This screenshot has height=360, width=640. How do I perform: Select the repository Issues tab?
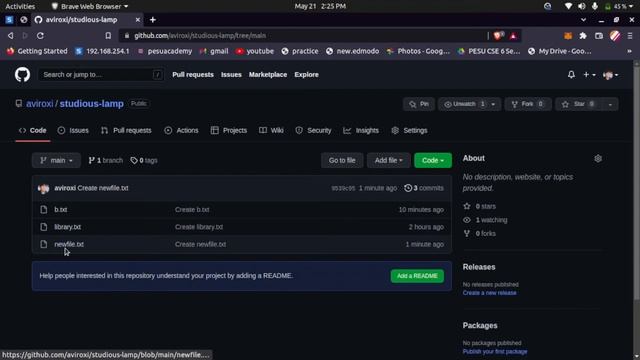(x=73, y=130)
